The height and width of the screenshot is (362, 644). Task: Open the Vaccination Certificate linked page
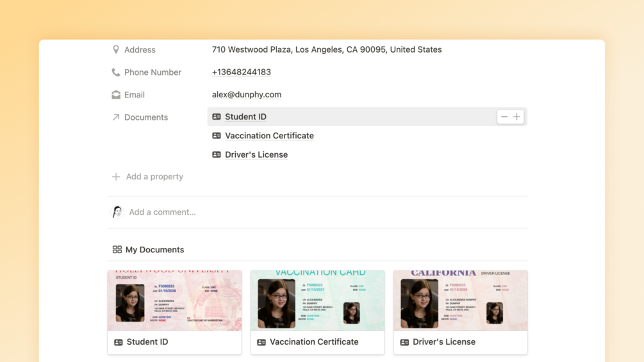[269, 135]
